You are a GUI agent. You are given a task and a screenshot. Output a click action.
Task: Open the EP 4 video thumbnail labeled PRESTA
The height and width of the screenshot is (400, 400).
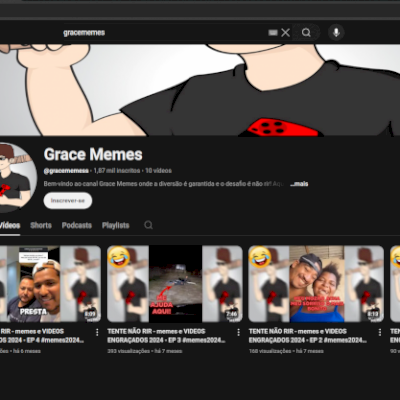pyautogui.click(x=50, y=284)
